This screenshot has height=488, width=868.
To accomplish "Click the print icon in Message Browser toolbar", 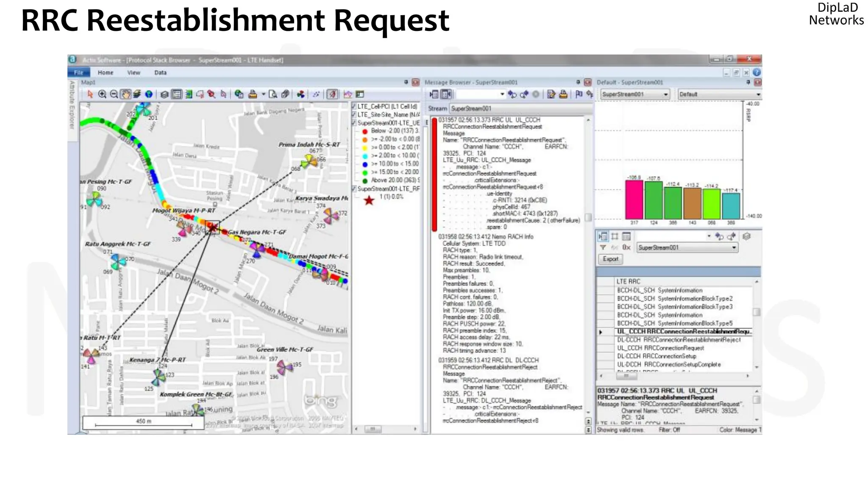I will [563, 94].
